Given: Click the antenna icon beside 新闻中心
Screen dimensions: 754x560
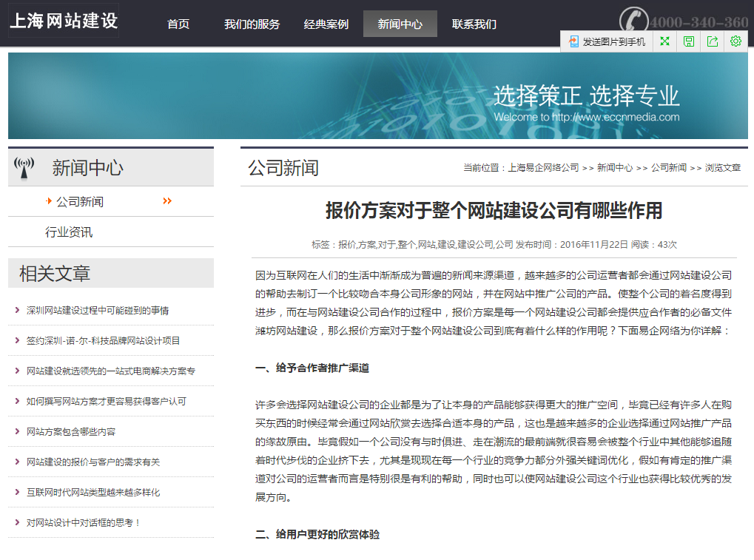Looking at the screenshot, I should coord(25,167).
